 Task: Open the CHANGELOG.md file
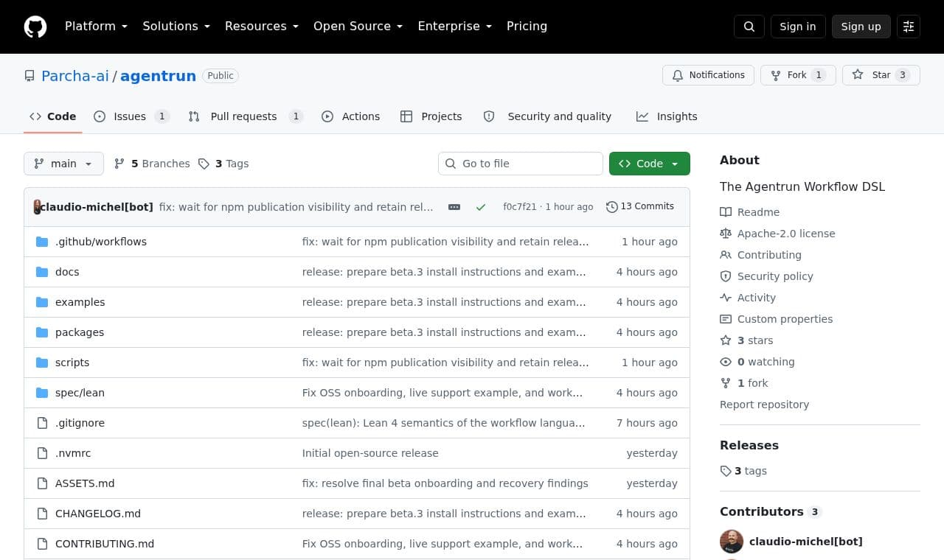[x=98, y=514]
